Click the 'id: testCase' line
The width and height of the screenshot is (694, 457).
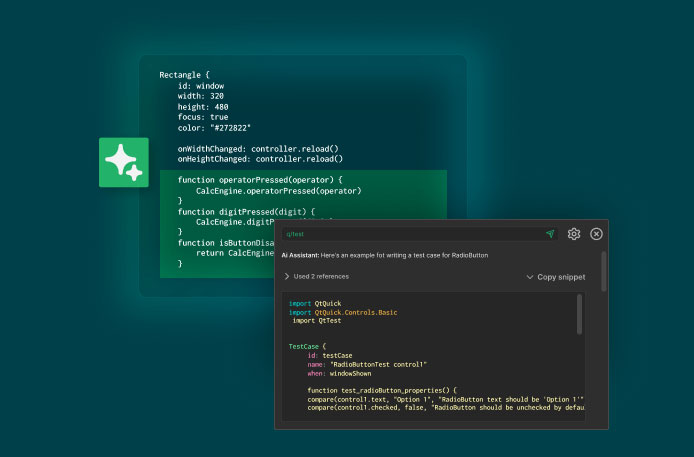(330, 356)
